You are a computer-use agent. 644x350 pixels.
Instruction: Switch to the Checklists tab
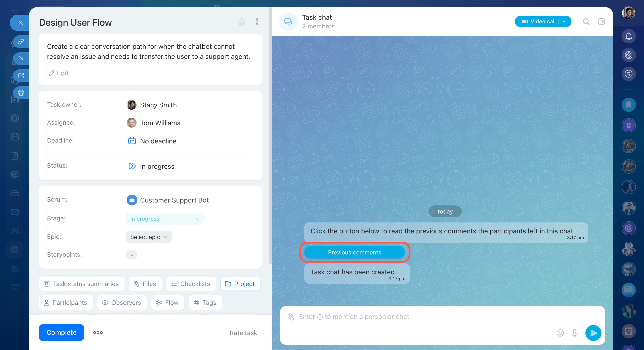[x=191, y=284]
